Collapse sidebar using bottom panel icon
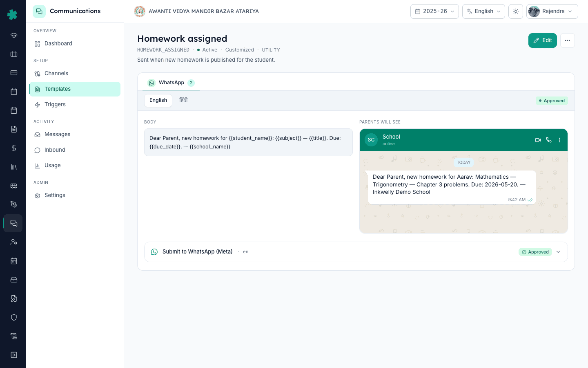Screen dimensions: 588x368 coord(14,355)
